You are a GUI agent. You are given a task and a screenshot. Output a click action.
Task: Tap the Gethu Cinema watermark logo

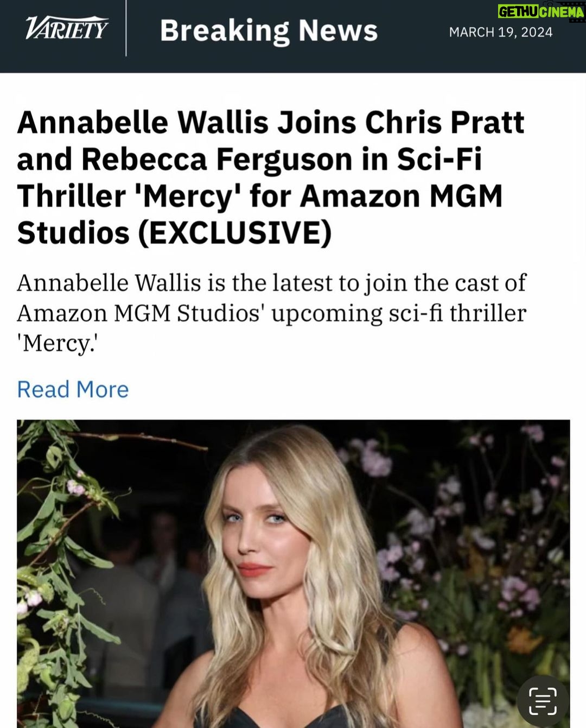(x=541, y=11)
